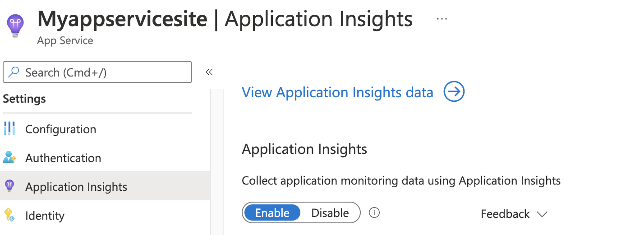Go to the Identity settings page
The image size is (644, 235).
point(45,216)
